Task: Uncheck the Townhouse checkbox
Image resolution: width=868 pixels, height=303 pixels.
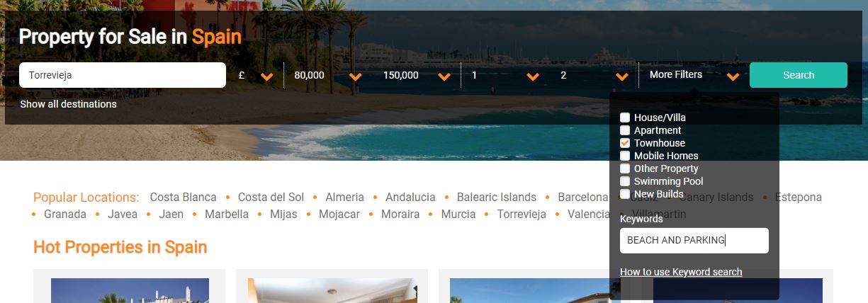Action: [625, 143]
